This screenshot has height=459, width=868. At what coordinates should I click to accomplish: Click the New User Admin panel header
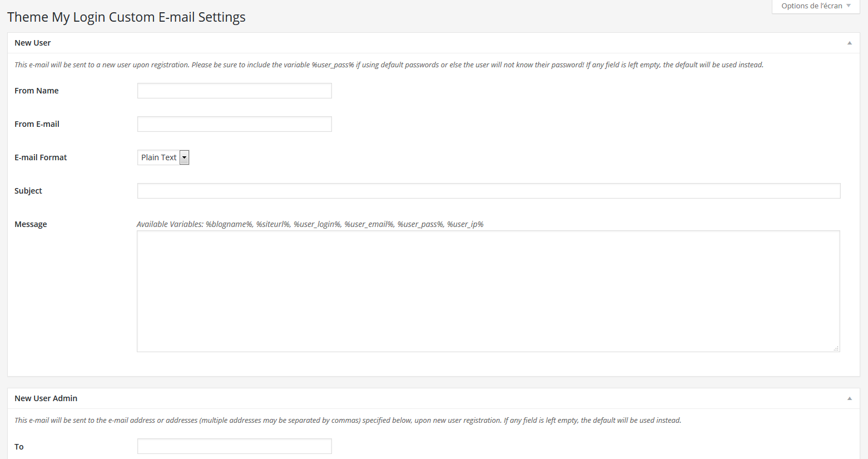434,398
